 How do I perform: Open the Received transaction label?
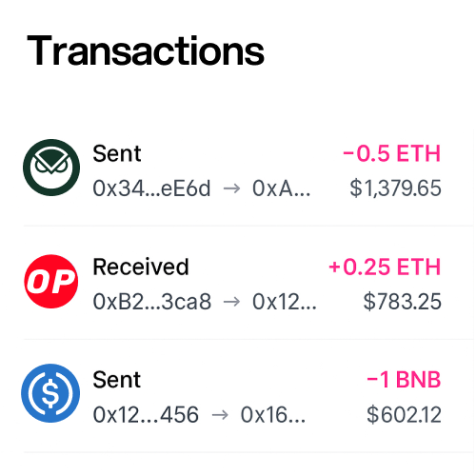coord(141,267)
